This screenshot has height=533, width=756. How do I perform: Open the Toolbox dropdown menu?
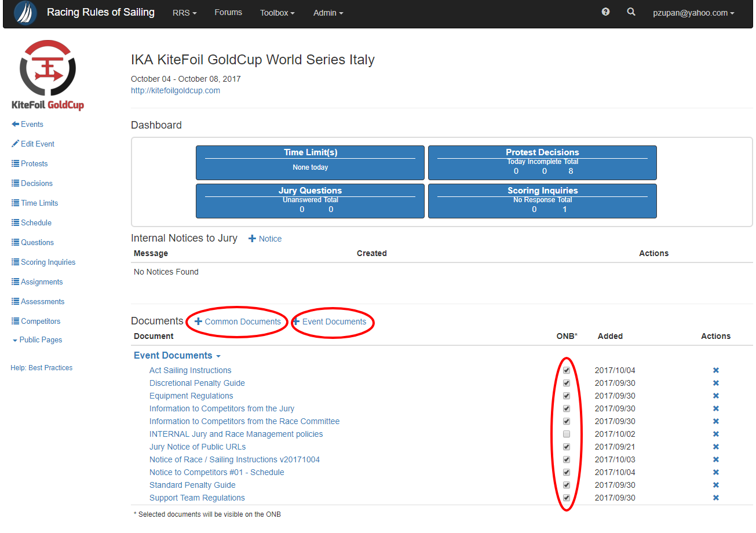277,13
